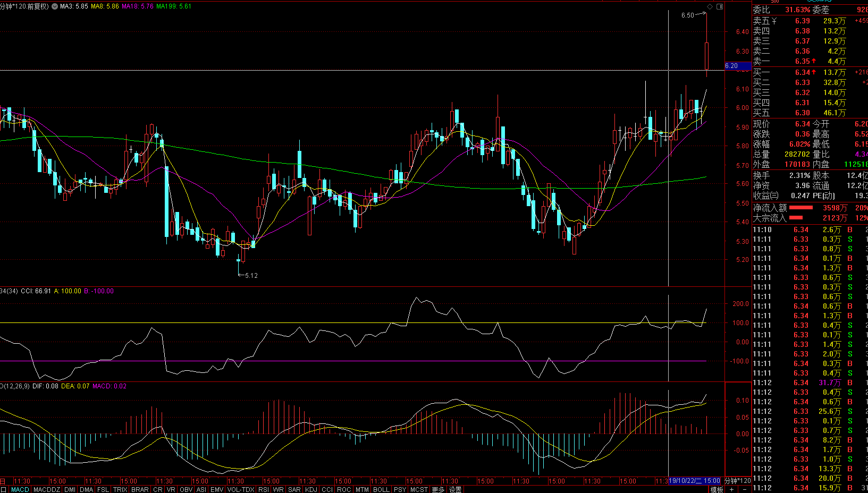Select the MACDDZ indicator tab
Viewport: 868px width, 493px height.
(x=47, y=489)
